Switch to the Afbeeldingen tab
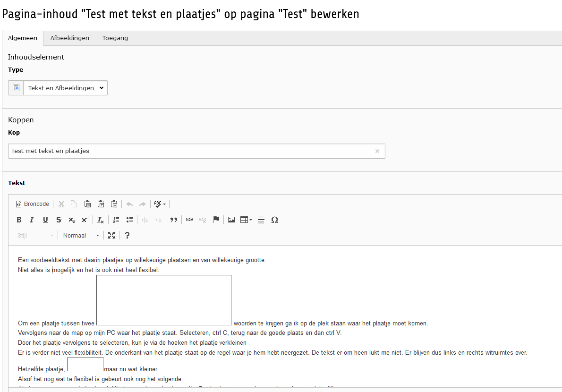This screenshot has height=392, width=562. 70,38
